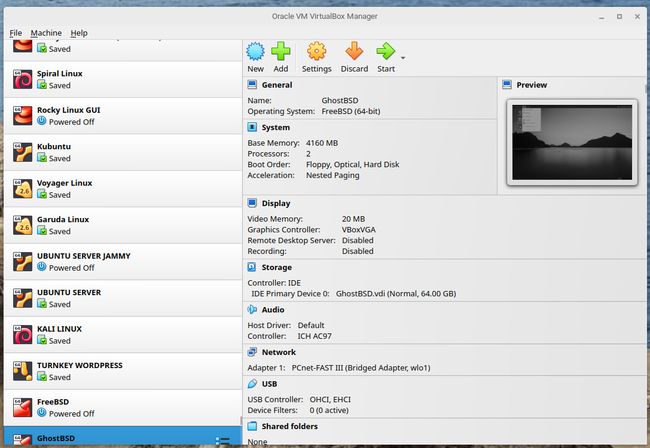Image resolution: width=650 pixels, height=448 pixels.
Task: Click the GhostBSD.vdi storage device text
Action: [396, 293]
